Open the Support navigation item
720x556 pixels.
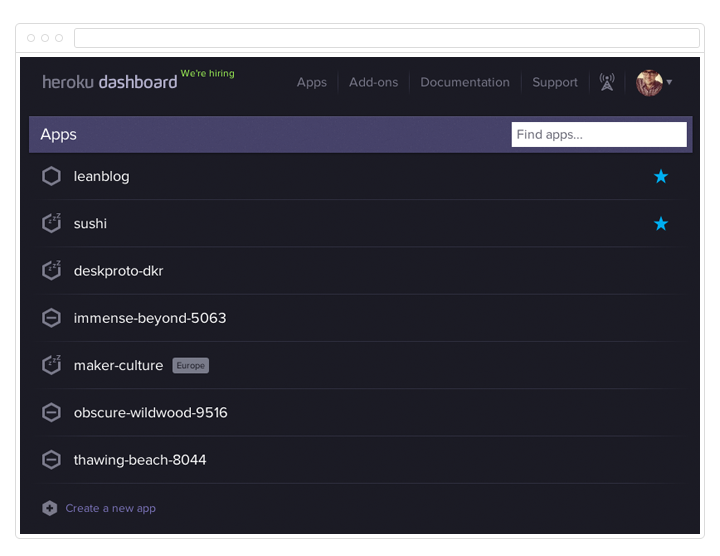point(555,82)
